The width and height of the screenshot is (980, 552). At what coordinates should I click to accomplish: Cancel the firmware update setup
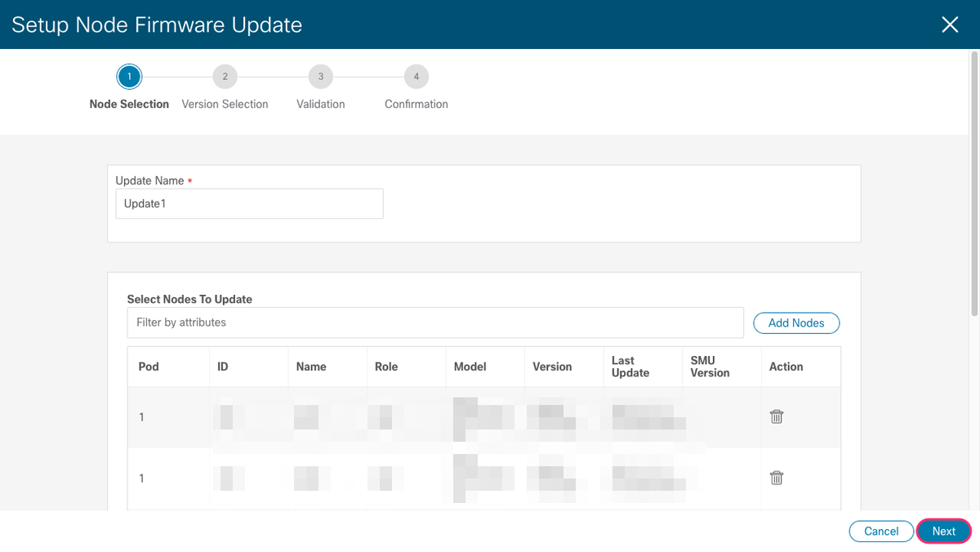click(x=881, y=531)
